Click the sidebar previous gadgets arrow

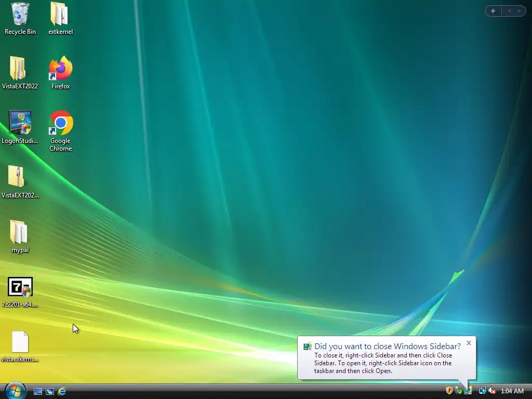point(509,11)
